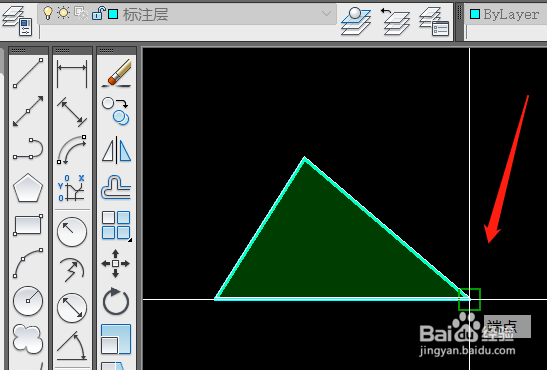Open the ByLayer color control dropdown
This screenshot has width=547, height=370.
pos(505,14)
